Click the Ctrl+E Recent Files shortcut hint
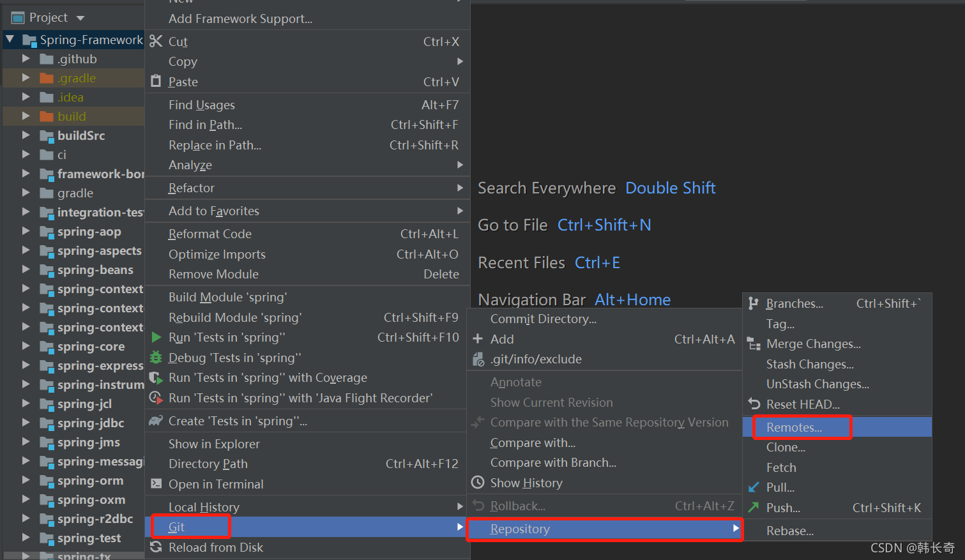965x560 pixels. 597,262
